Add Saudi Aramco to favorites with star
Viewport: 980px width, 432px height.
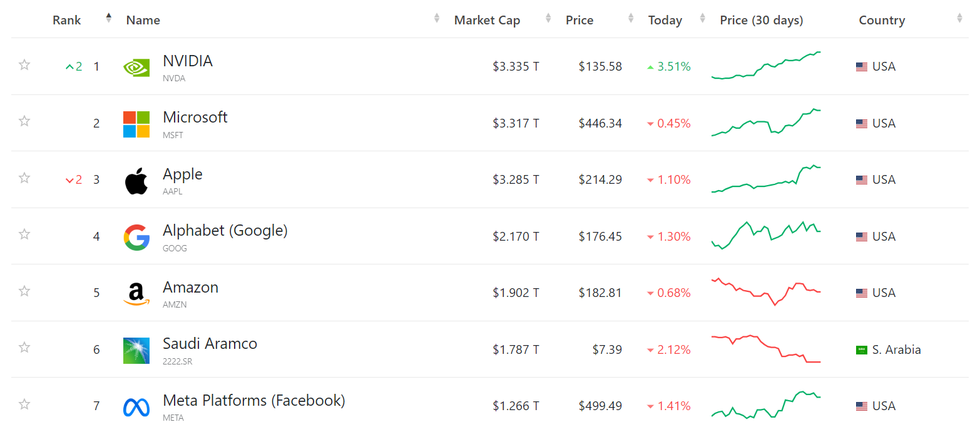[24, 348]
